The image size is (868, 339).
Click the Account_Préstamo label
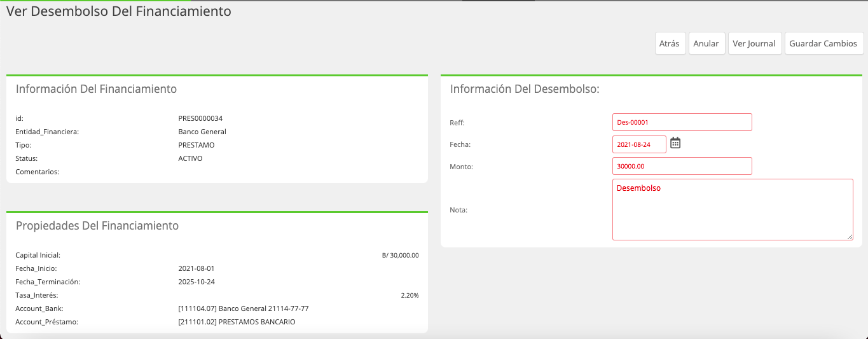[46, 322]
